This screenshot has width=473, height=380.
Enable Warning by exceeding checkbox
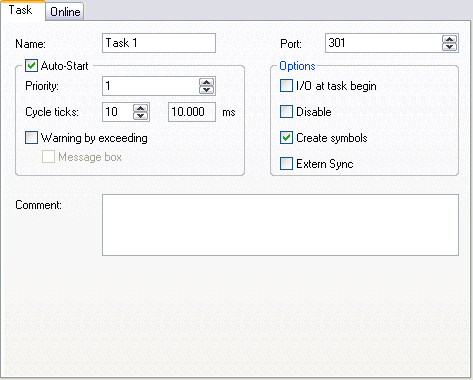point(31,138)
